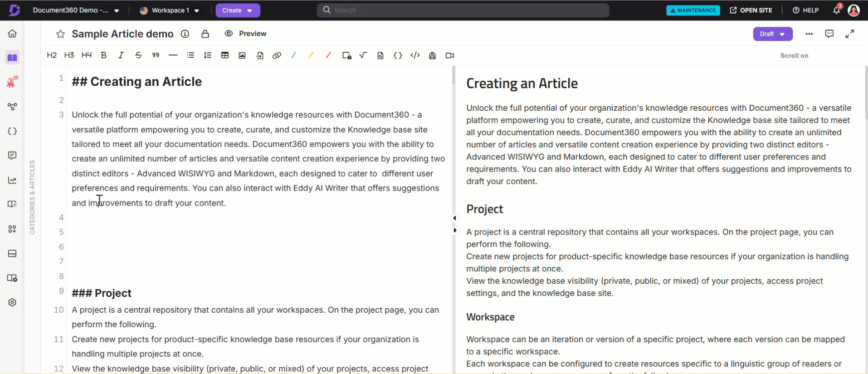Add a numbered list
Image resolution: width=868 pixels, height=374 pixels.
tap(208, 55)
